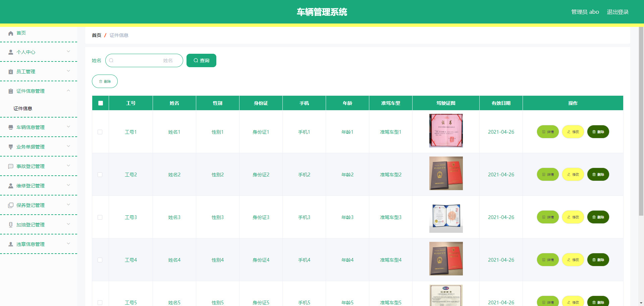
Task: Click the batch 删除 button above table
Action: pos(105,81)
